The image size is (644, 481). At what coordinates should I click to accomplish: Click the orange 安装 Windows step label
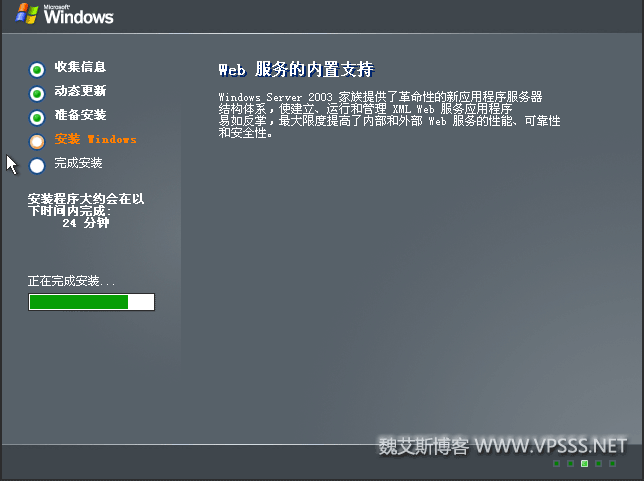coord(96,139)
